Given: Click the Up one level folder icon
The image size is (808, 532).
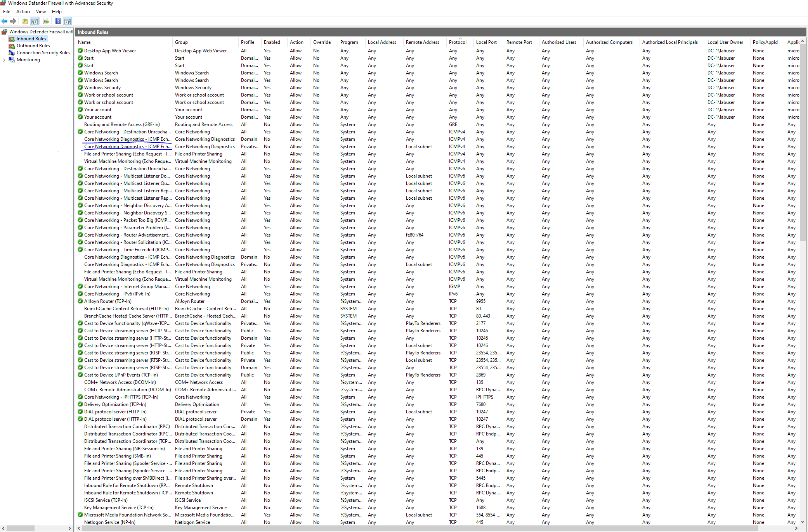Looking at the screenshot, I should click(25, 21).
